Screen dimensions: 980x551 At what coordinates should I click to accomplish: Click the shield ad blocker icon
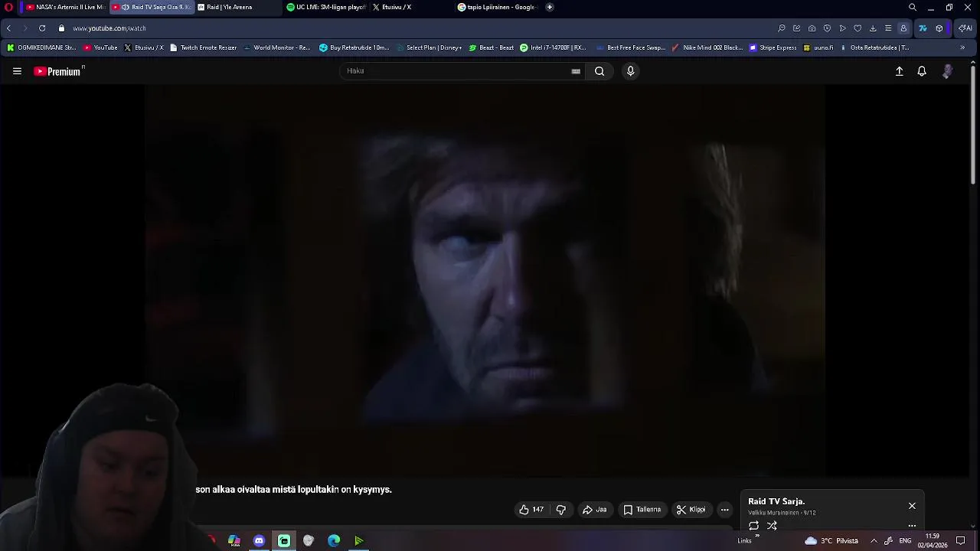click(827, 28)
